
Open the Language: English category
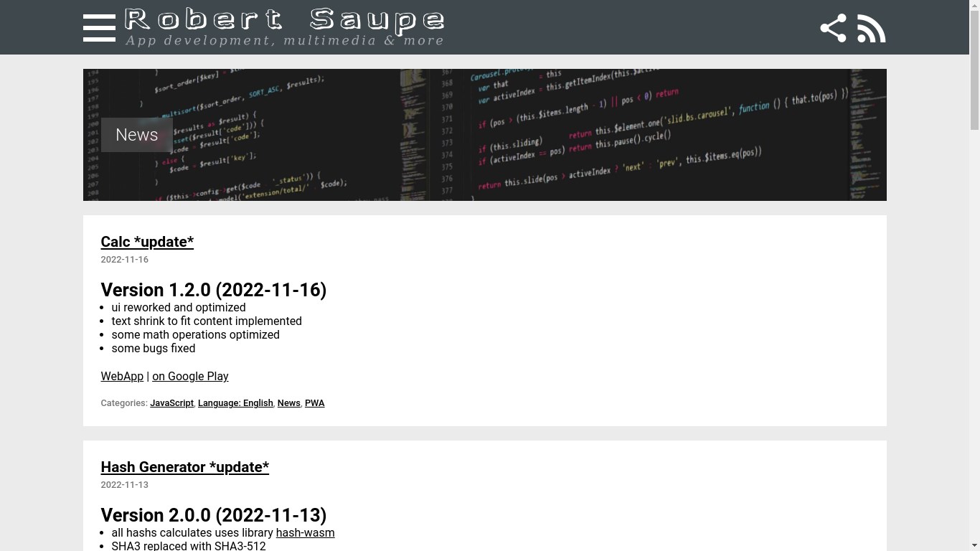(235, 403)
